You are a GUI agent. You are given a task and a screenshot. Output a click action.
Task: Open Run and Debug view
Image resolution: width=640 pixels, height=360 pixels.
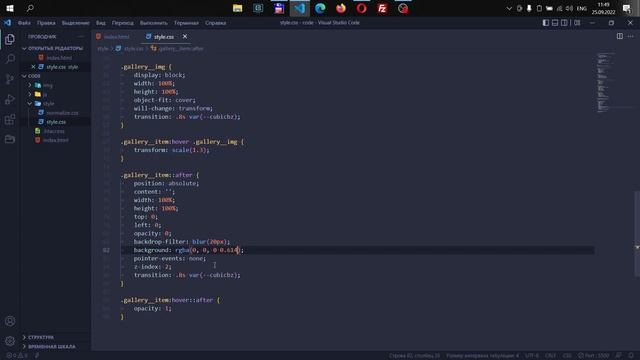point(10,99)
